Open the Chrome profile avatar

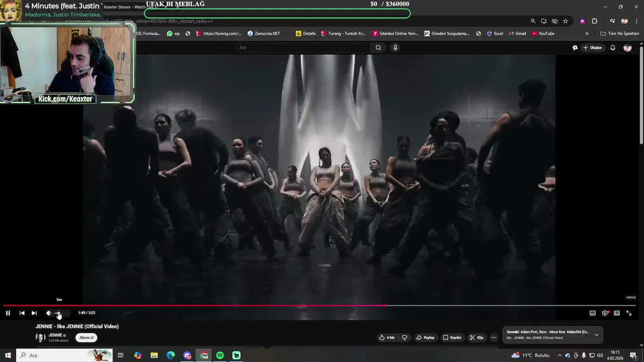(624, 21)
